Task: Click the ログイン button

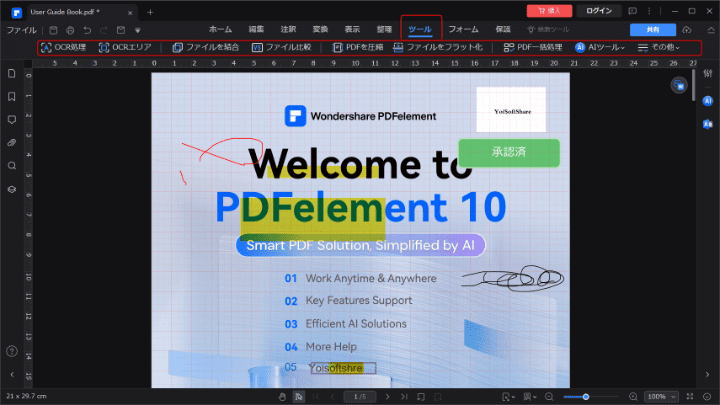Action: point(599,11)
